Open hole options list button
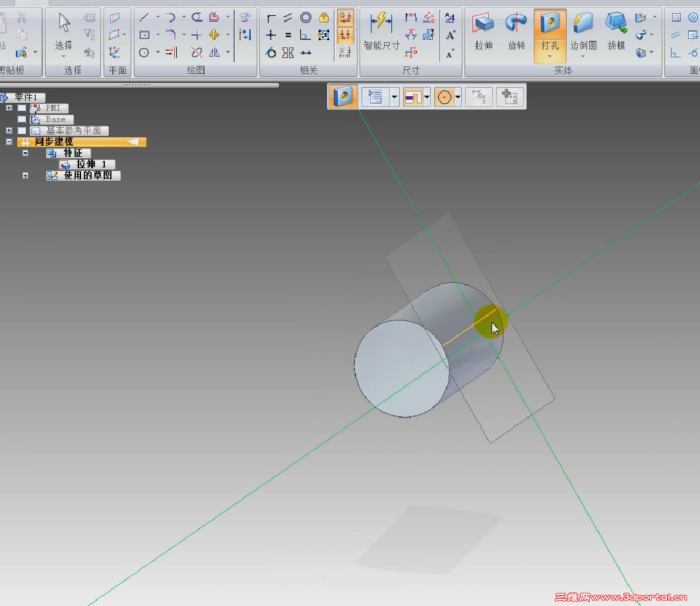The width and height of the screenshot is (700, 606). click(x=375, y=97)
